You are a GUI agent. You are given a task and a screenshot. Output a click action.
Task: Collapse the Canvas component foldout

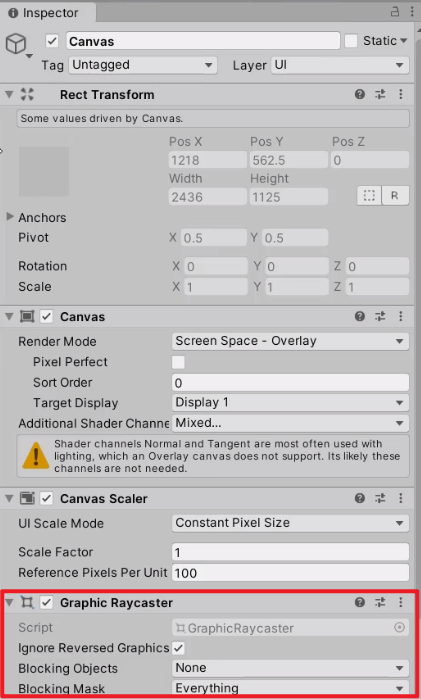pyautogui.click(x=9, y=317)
